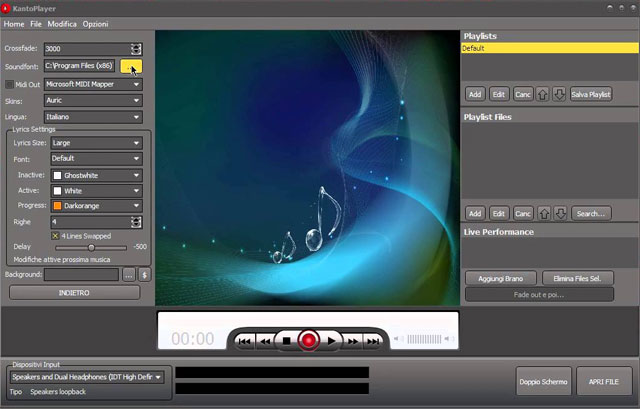Click the Doppio Schermo button
This screenshot has width=640, height=409.
tap(543, 381)
